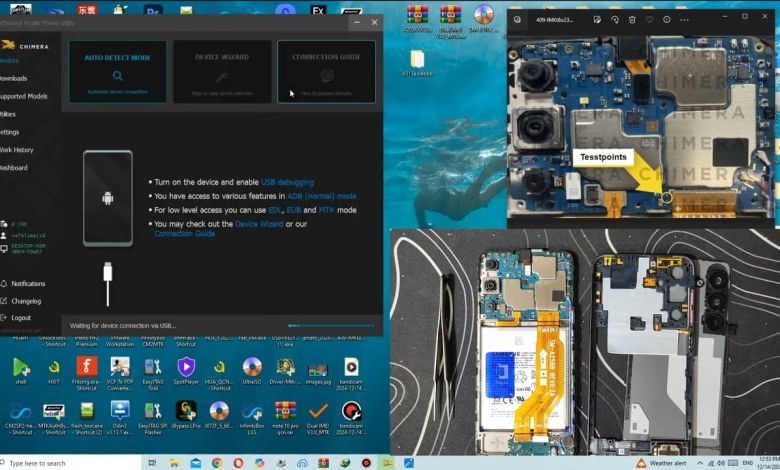Viewport: 780px width, 470px height.
Task: Click the MTK mode link
Action: [x=326, y=210]
